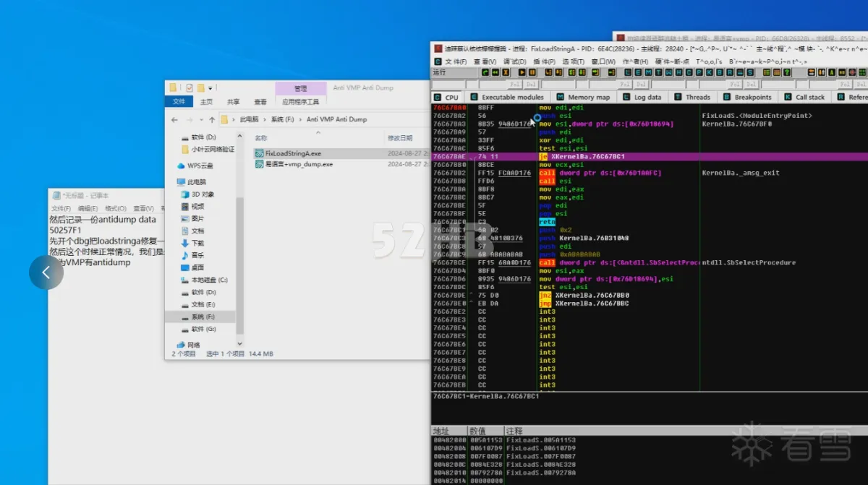Click the Pause debugger toolbar icon

(x=532, y=72)
